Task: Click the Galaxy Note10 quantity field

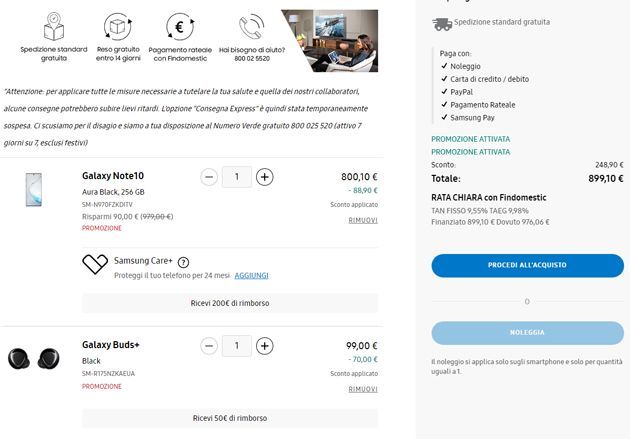Action: click(x=236, y=177)
